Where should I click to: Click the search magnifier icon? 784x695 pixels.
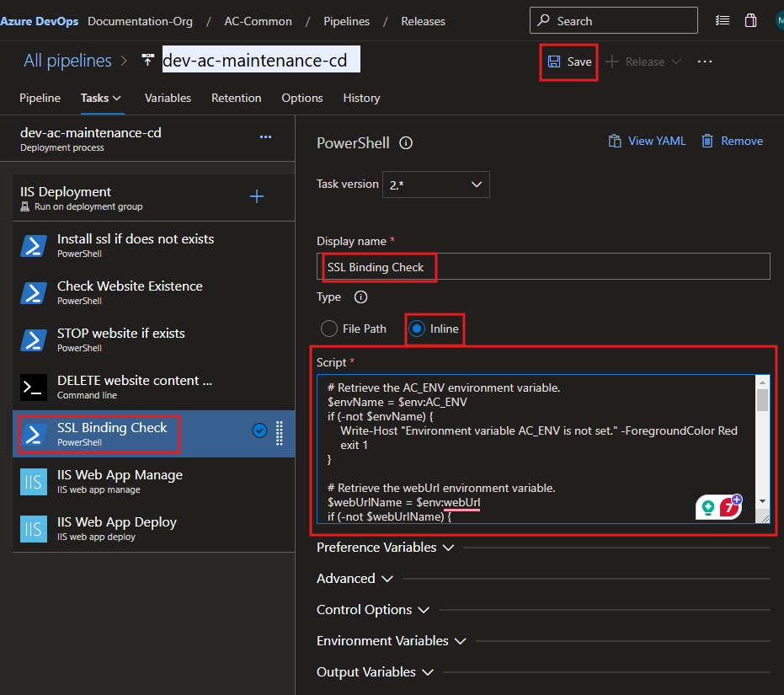click(543, 20)
